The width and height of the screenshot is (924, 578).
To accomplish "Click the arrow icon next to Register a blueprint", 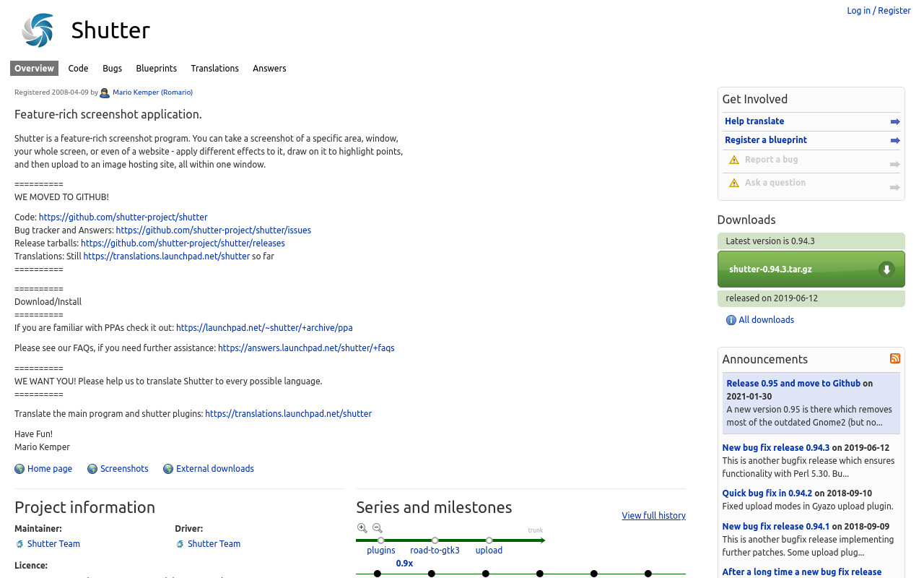I will 895,141.
